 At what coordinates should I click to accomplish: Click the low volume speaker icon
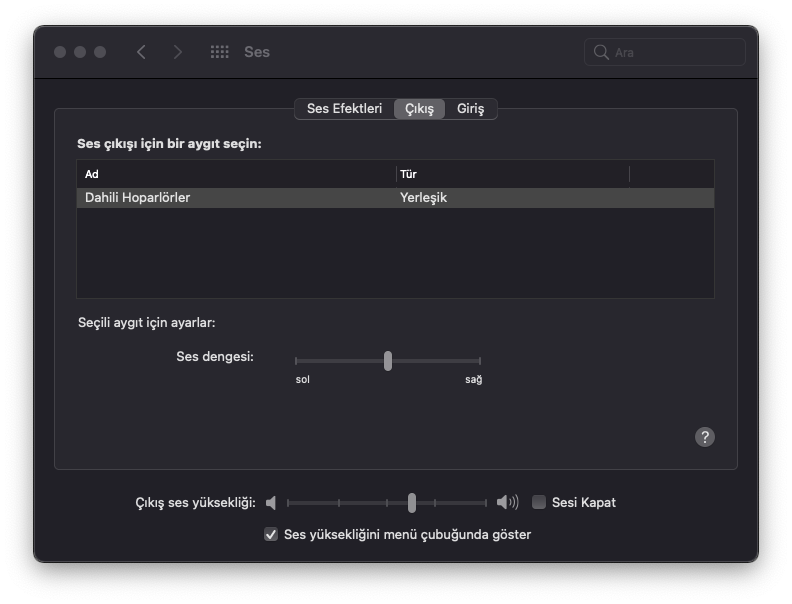pyautogui.click(x=271, y=503)
